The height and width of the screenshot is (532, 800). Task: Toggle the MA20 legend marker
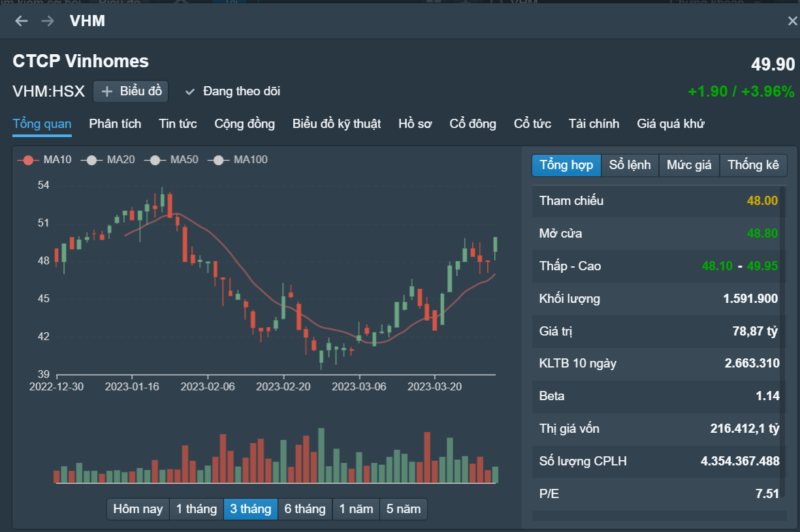(x=91, y=160)
